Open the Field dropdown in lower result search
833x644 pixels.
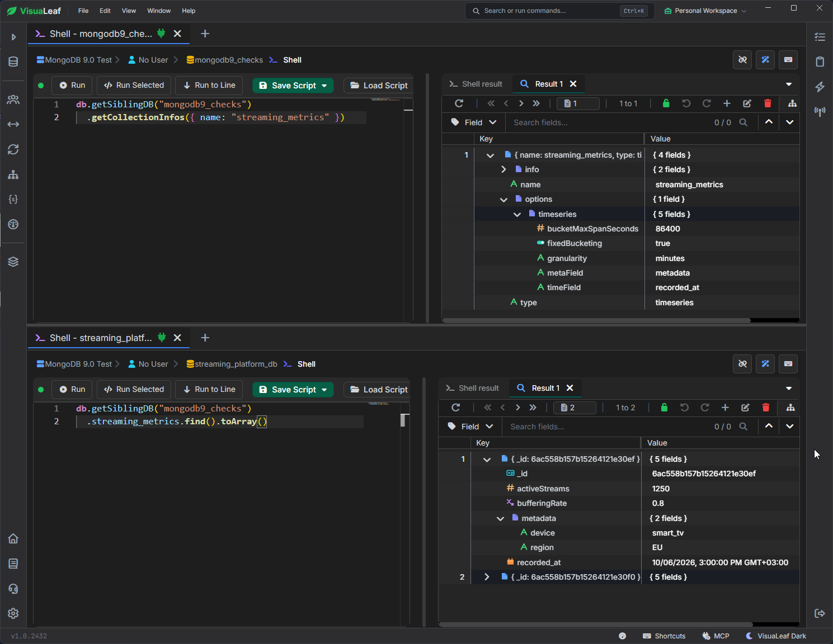click(x=470, y=427)
